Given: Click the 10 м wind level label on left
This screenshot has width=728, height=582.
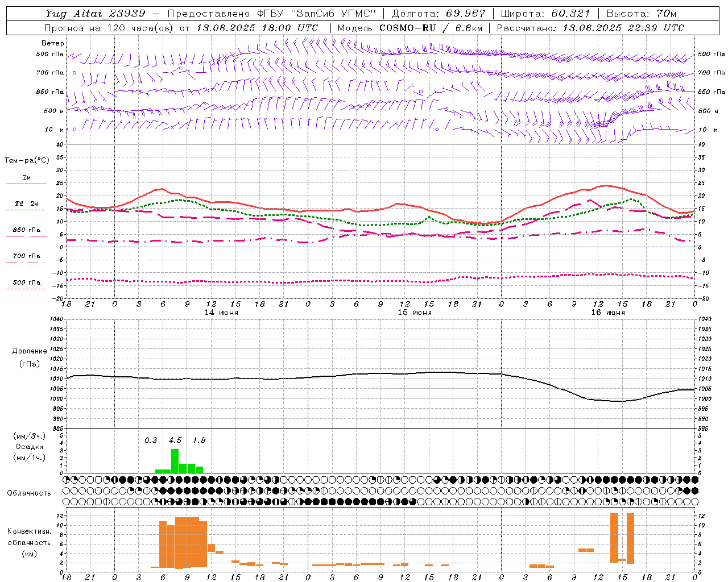Looking at the screenshot, I should (x=53, y=130).
